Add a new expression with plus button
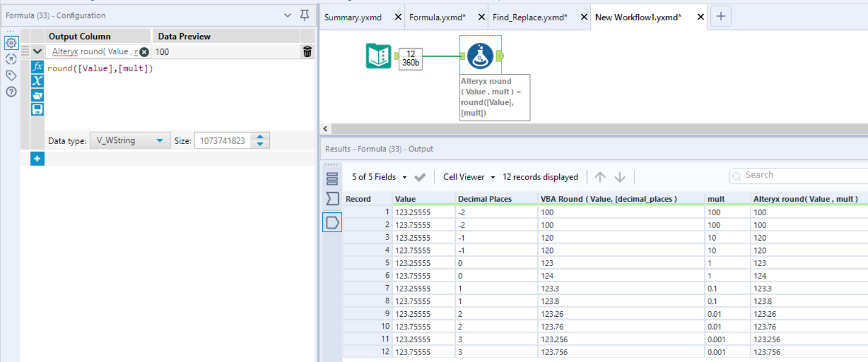 pyautogui.click(x=37, y=159)
